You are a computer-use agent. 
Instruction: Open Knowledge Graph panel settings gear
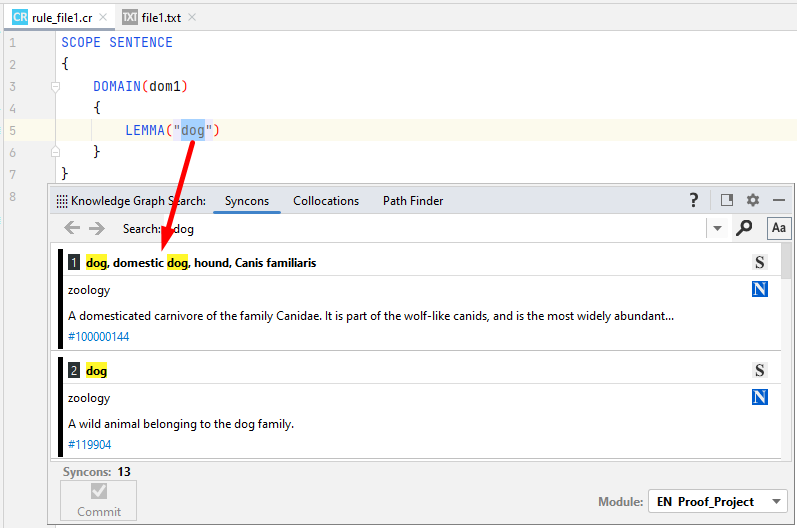click(753, 200)
